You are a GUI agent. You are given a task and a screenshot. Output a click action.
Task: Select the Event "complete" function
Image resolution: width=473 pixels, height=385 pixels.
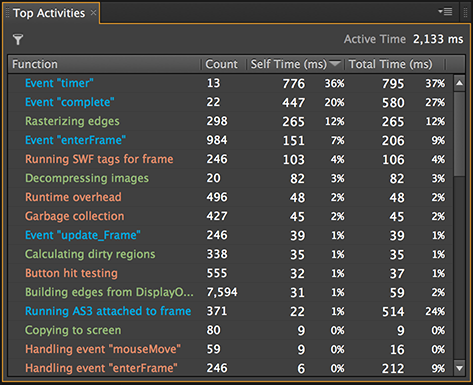coord(70,102)
